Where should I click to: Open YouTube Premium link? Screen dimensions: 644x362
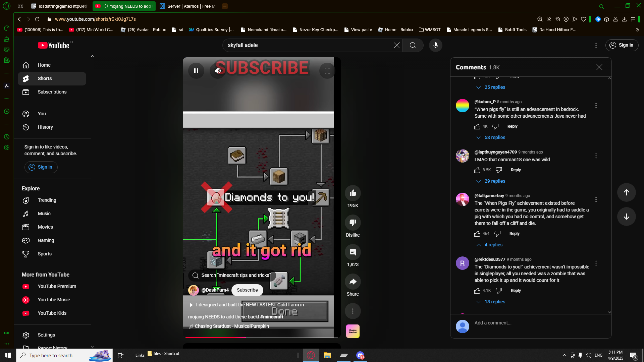tap(52, 287)
